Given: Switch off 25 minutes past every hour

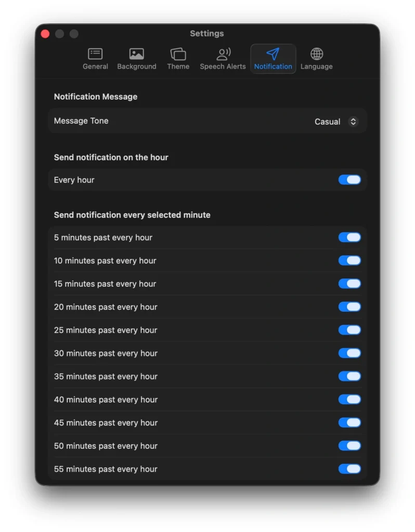Looking at the screenshot, I should click(x=349, y=330).
